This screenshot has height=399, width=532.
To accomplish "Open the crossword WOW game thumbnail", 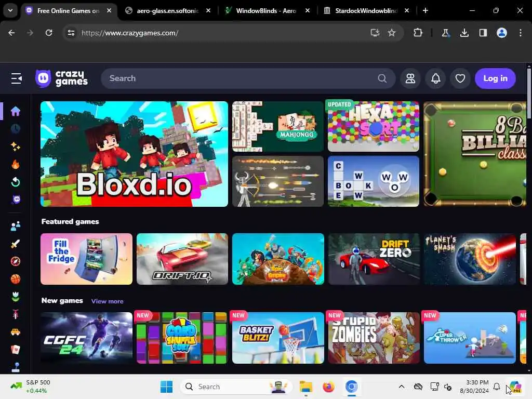I will coord(373,181).
